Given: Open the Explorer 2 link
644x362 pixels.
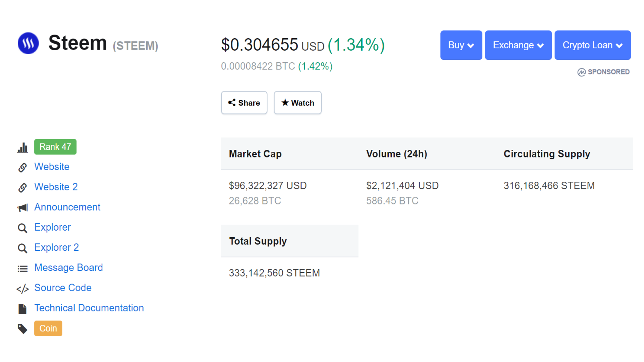Looking at the screenshot, I should click(x=56, y=248).
